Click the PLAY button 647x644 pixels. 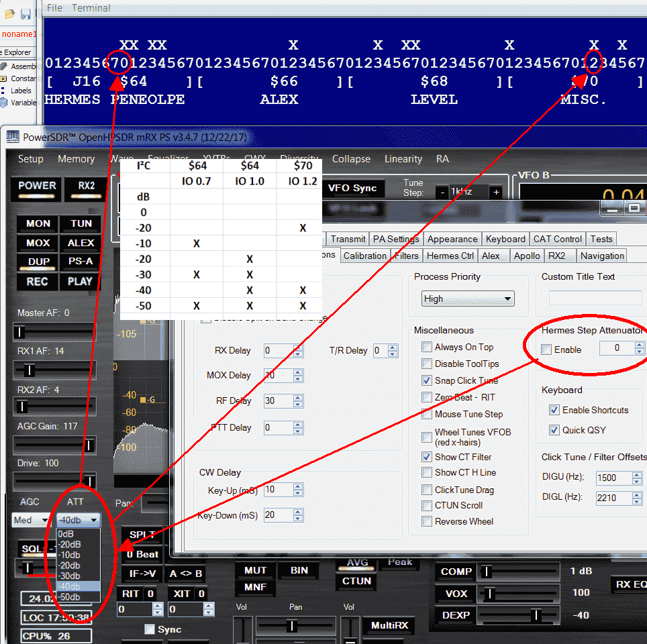80,282
